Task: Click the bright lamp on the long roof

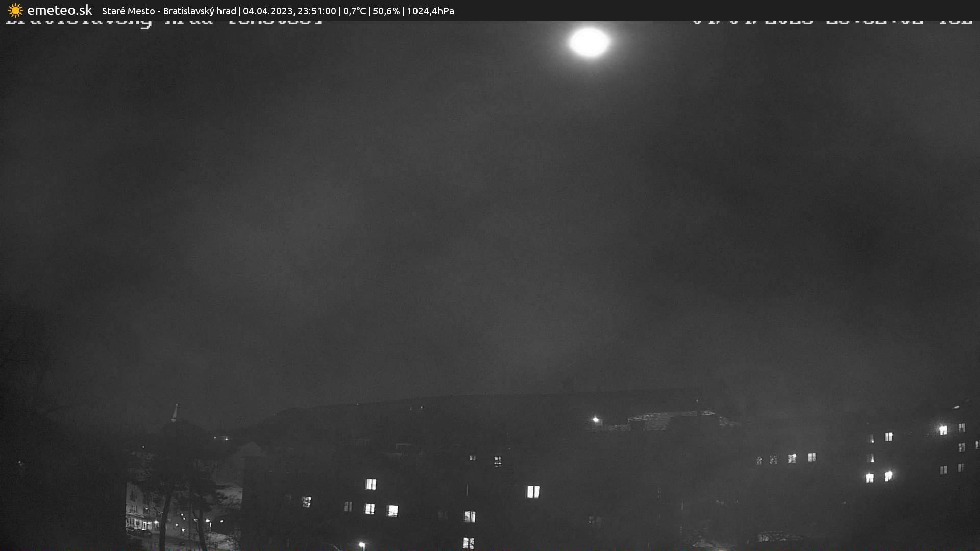Action: pyautogui.click(x=595, y=420)
